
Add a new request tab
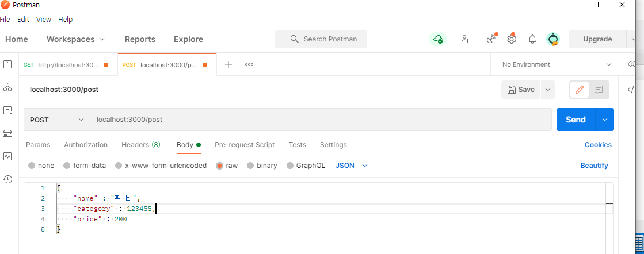coord(228,64)
